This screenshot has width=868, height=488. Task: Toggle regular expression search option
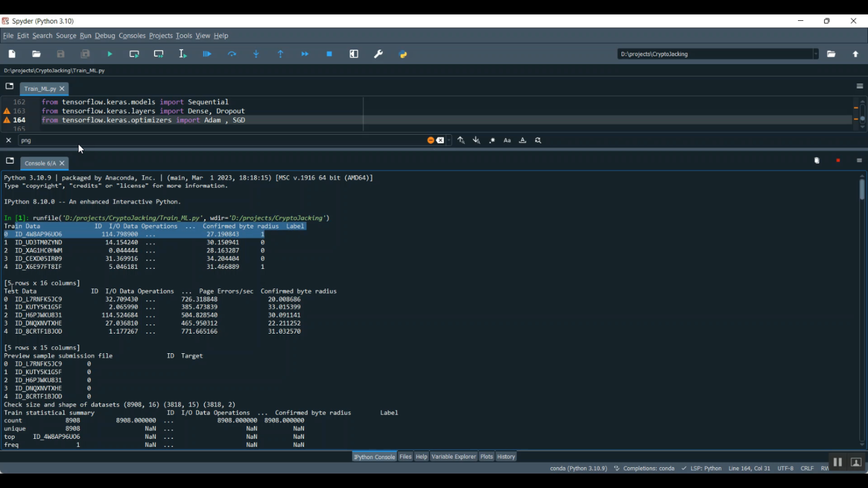[492, 141]
